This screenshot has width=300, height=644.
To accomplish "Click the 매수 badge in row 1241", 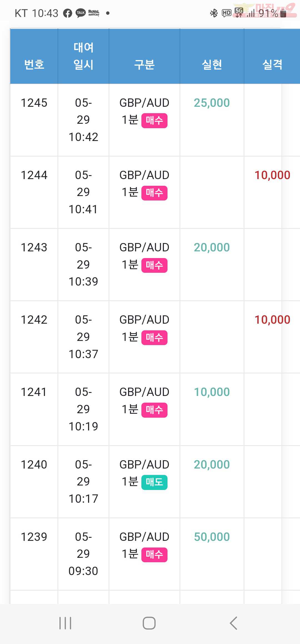I will coord(154,410).
